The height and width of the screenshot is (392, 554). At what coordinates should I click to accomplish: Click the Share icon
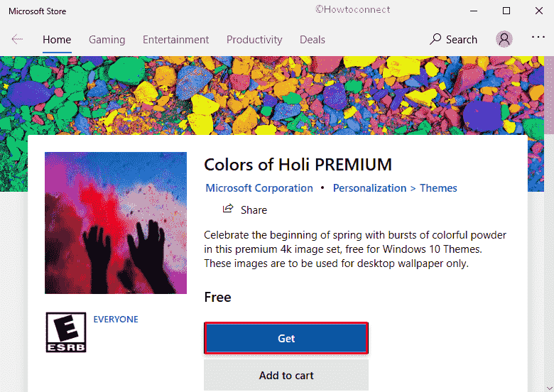pyautogui.click(x=228, y=209)
